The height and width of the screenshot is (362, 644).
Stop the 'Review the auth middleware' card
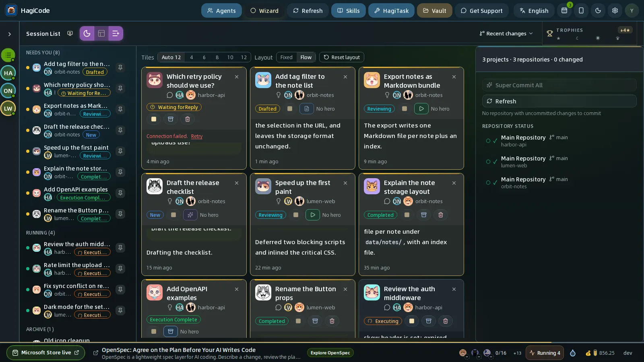(x=411, y=321)
